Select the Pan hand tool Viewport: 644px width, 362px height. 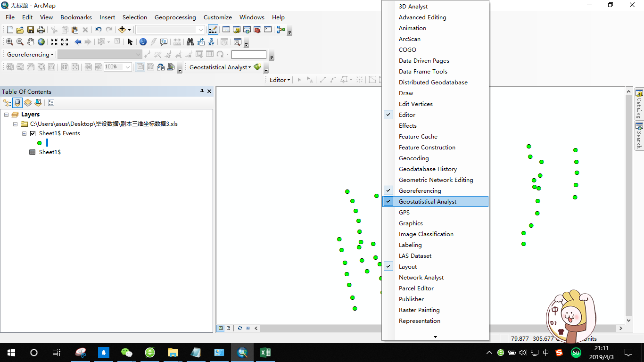(x=30, y=42)
